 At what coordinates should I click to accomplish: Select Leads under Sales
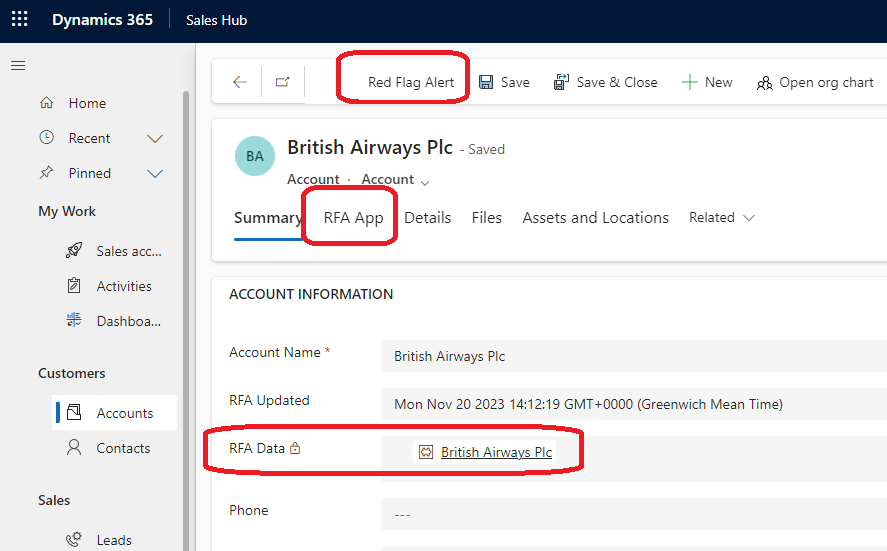coord(114,540)
